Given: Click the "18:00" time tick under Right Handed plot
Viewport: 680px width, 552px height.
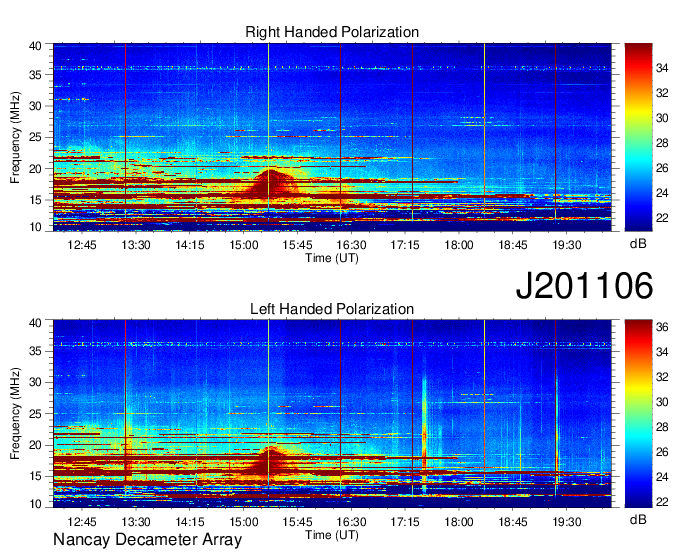Looking at the screenshot, I should [459, 245].
